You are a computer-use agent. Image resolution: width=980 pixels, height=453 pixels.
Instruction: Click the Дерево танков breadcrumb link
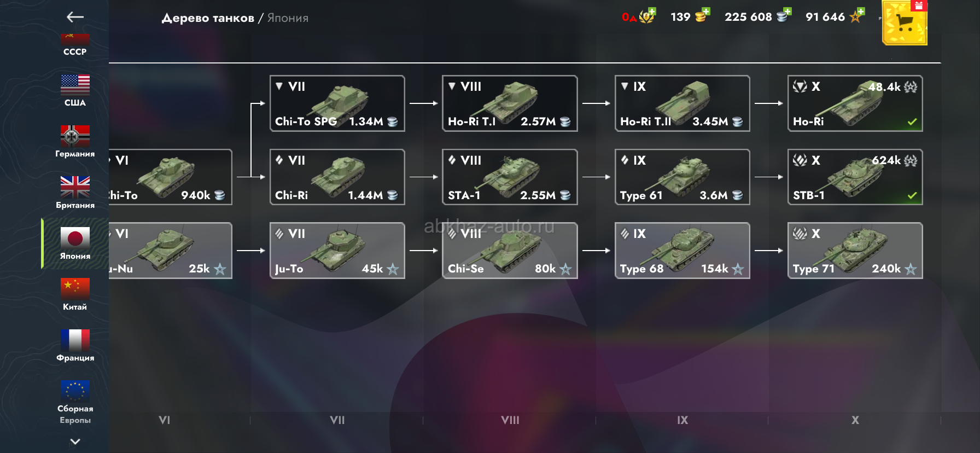pyautogui.click(x=208, y=18)
